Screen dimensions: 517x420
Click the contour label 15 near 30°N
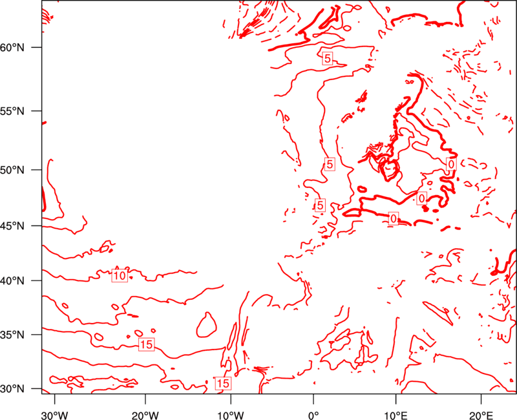[x=223, y=383]
